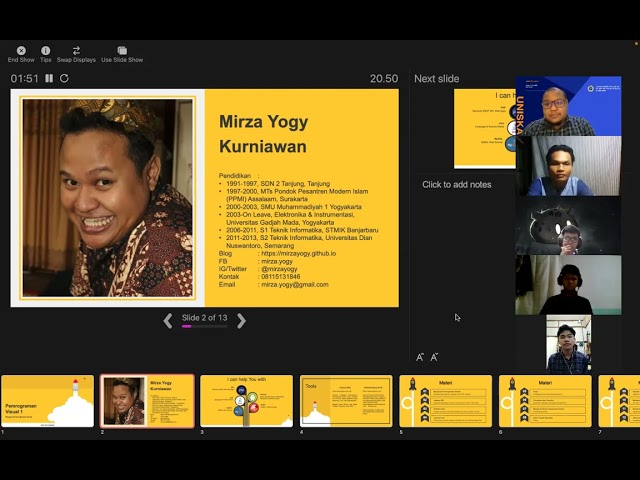Go to the previous slide arrow
The image size is (640, 480).
168,321
